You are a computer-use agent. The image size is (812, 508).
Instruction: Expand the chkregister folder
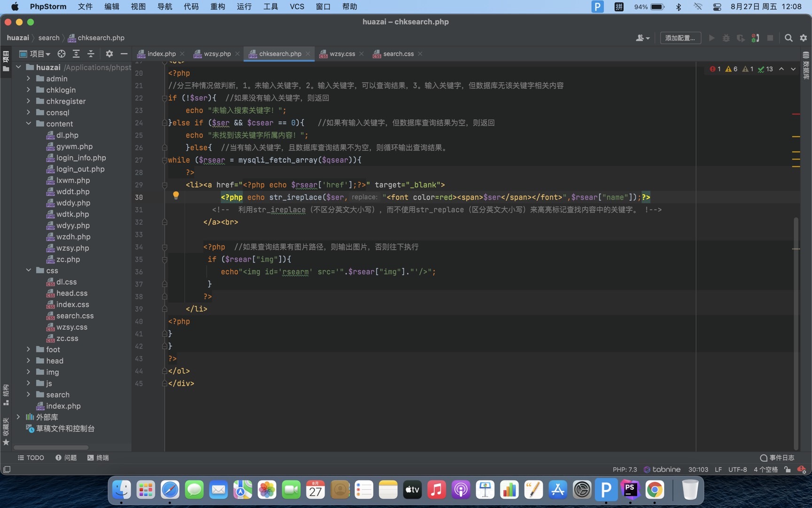click(x=28, y=101)
